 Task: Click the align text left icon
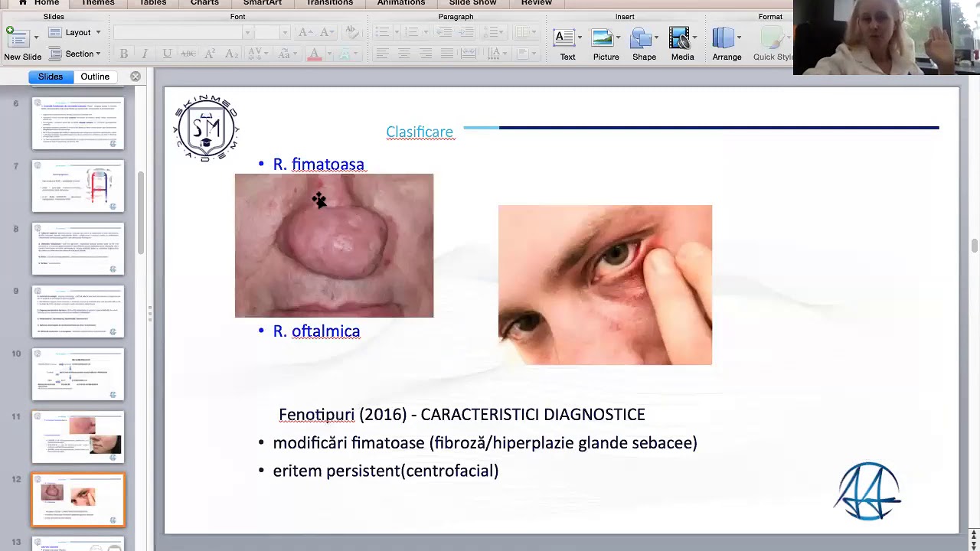click(382, 54)
